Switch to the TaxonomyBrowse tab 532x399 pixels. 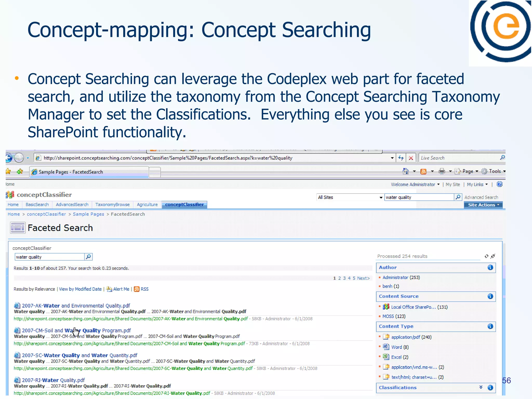[x=112, y=205]
